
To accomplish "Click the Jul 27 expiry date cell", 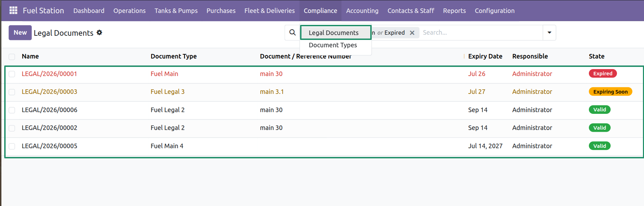I will point(477,92).
